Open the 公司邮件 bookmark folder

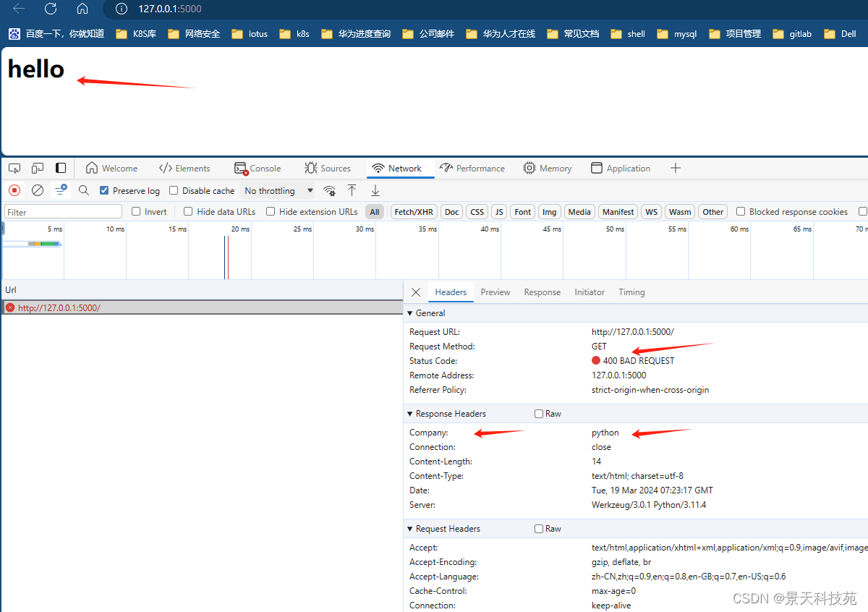point(428,33)
